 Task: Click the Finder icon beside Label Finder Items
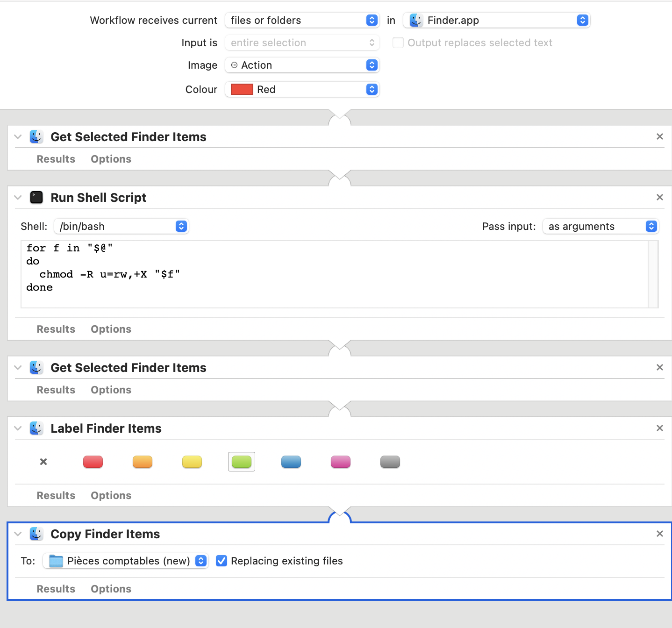[x=36, y=428]
